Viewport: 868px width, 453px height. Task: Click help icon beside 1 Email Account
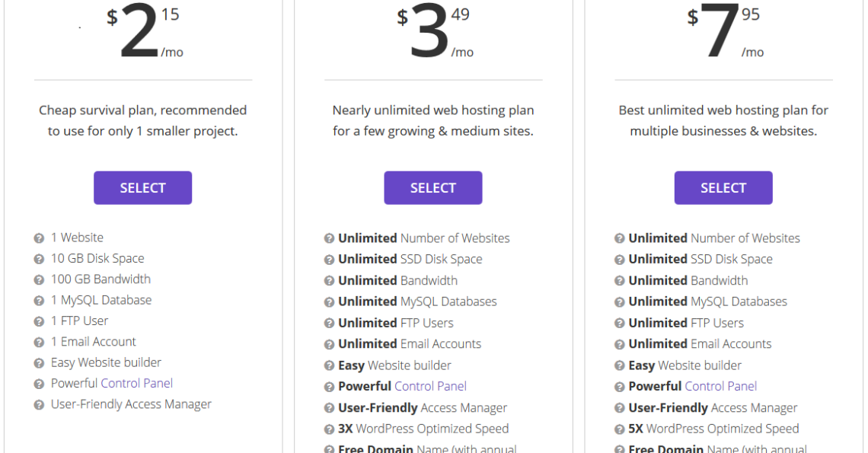[39, 343]
